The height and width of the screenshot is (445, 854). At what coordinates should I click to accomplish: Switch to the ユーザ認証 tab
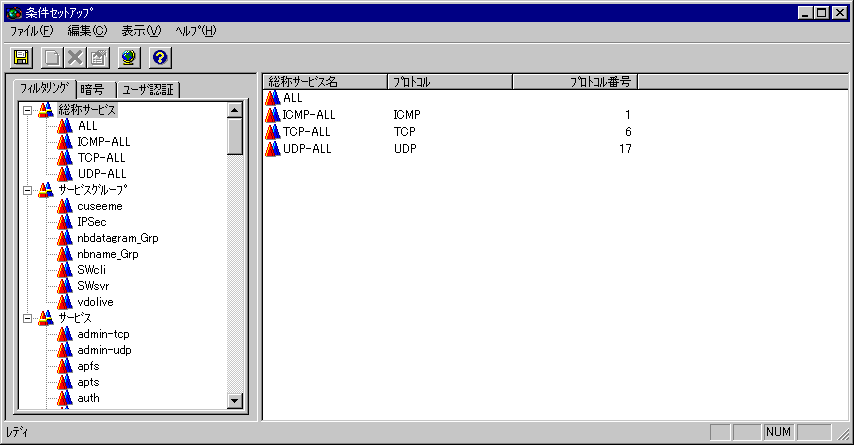tap(148, 90)
